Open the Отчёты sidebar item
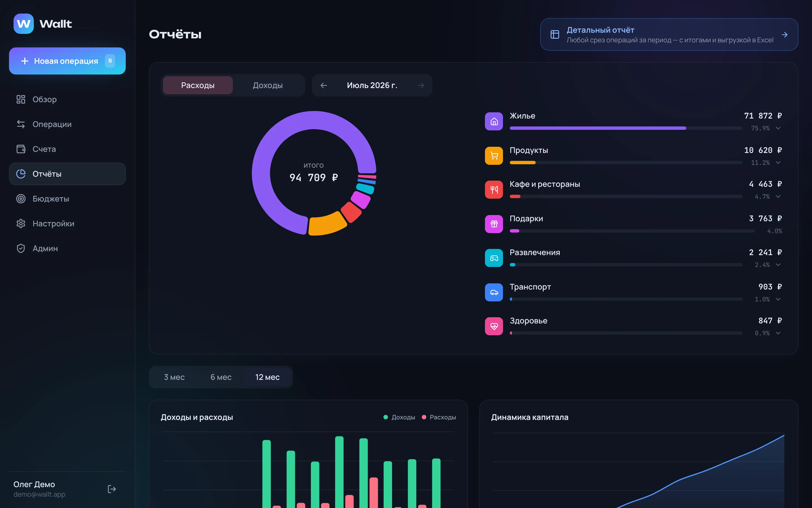Image resolution: width=812 pixels, height=508 pixels. pos(67,174)
